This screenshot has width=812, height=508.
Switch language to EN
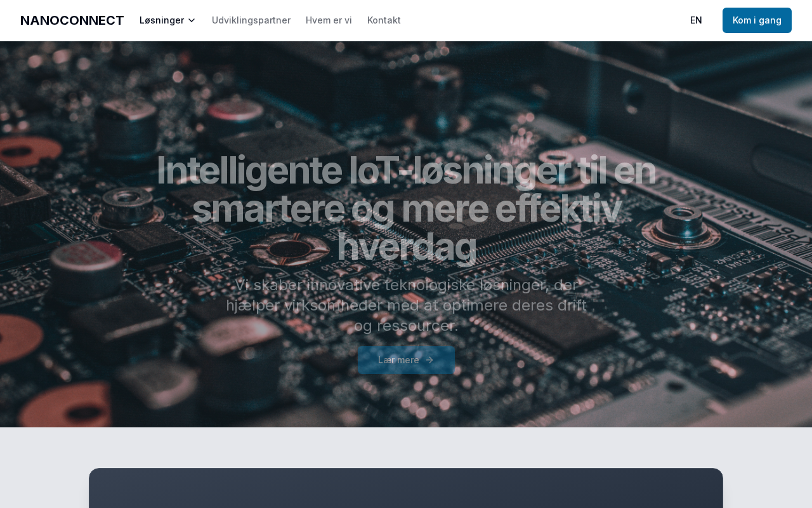696,20
